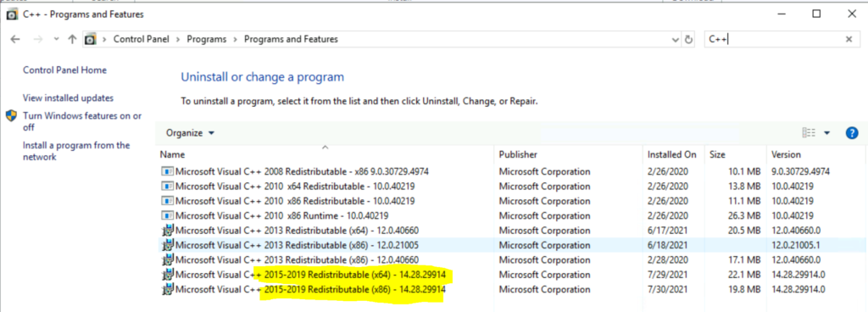Select Visual C++ 2015-2019 Redistributable (x64) row
The width and height of the screenshot is (868, 312).
[512, 275]
